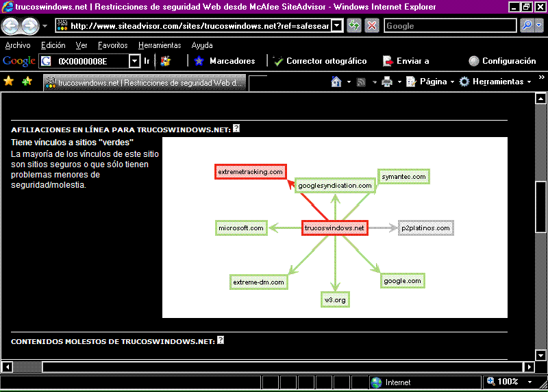
Task: Open the Favoritos menu
Action: [x=112, y=45]
